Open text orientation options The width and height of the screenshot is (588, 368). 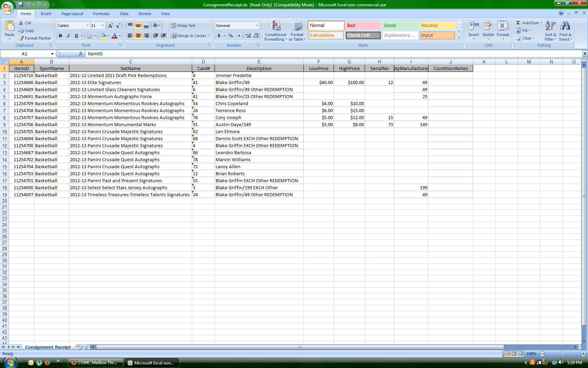tap(156, 26)
